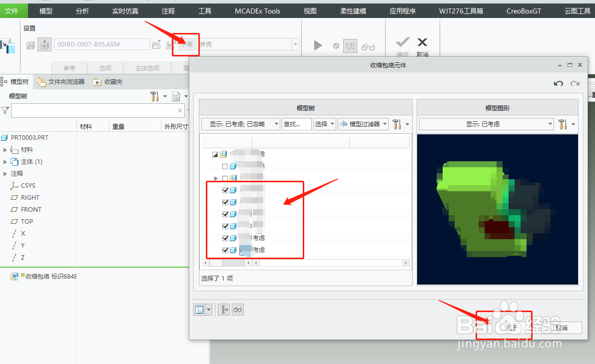
Task: Open the MCADEx Tools tab
Action: click(x=257, y=11)
